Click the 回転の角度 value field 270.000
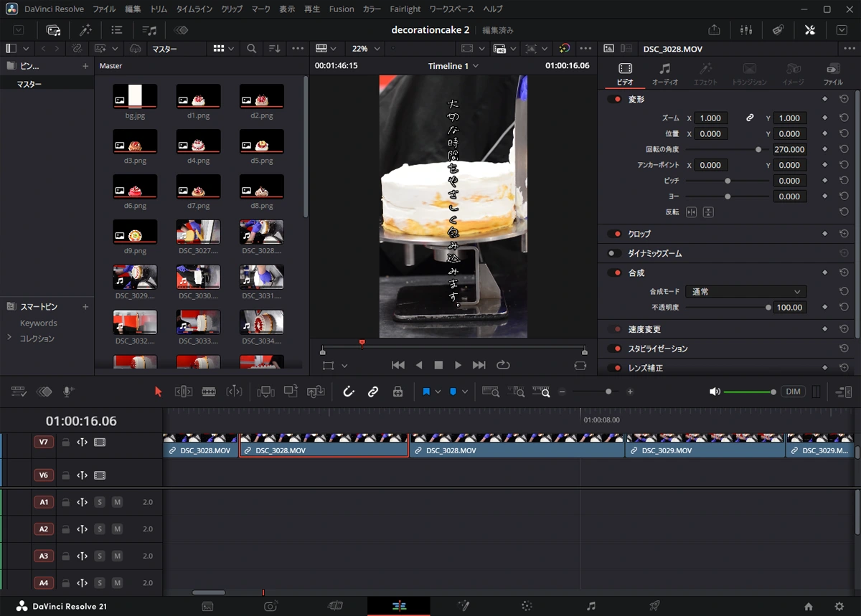 [x=789, y=149]
